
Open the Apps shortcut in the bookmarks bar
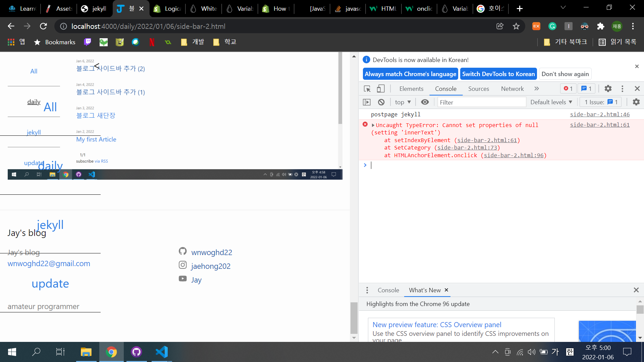click(16, 42)
